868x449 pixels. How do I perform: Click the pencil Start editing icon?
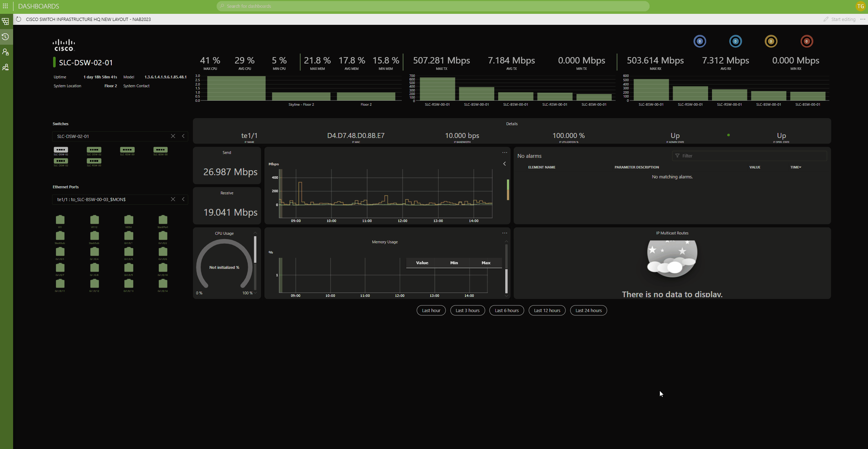coord(826,19)
